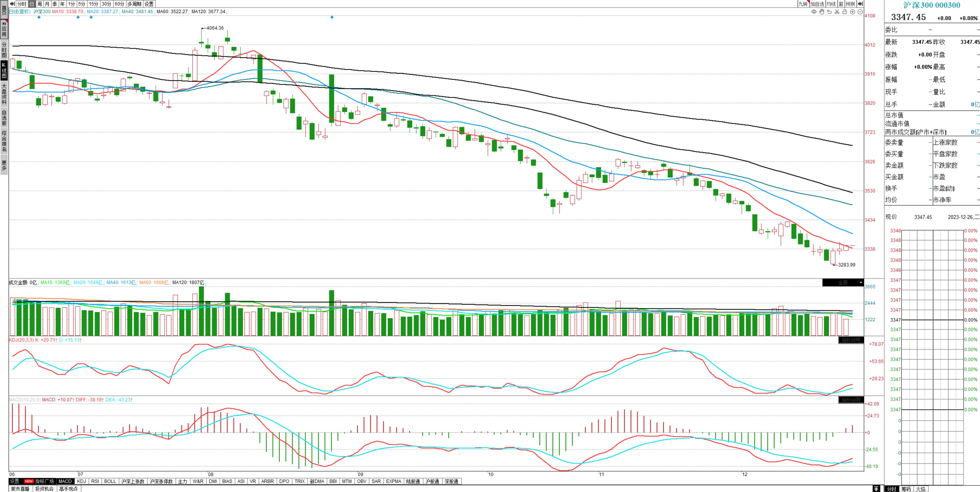Click the MA10 red legend label
Screen dimensions: 980x492
(x=67, y=11)
